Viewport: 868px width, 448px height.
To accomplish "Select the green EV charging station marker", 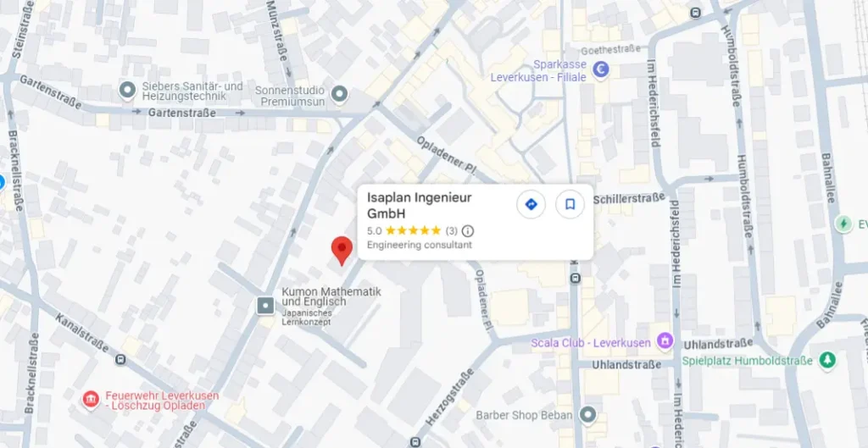I will click(843, 224).
